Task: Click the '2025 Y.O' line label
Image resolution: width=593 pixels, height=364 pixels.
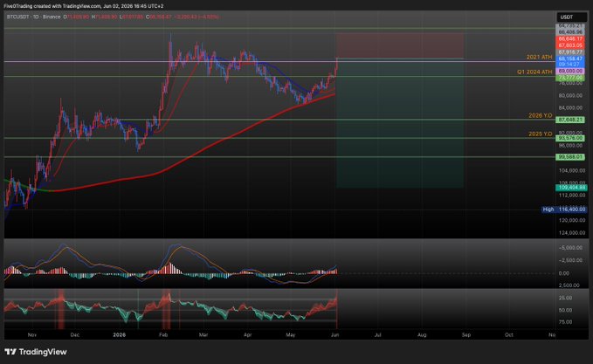Action: (541, 134)
